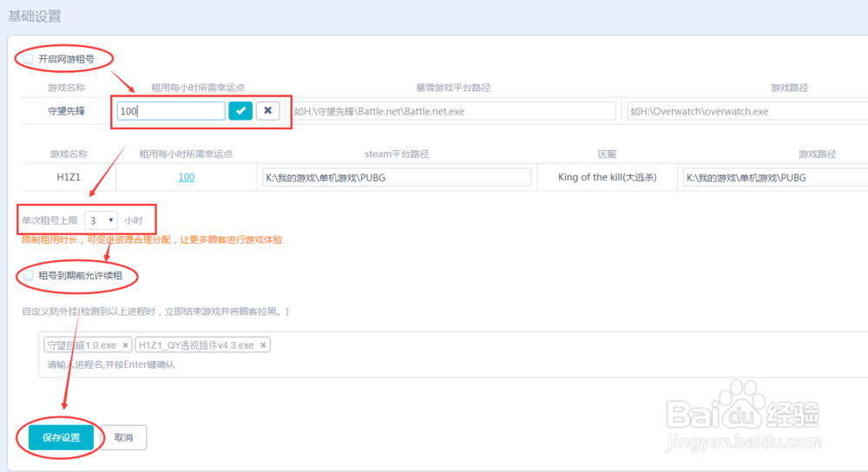This screenshot has width=868, height=472.
Task: Click the 基础设置 page heading
Action: click(x=35, y=16)
